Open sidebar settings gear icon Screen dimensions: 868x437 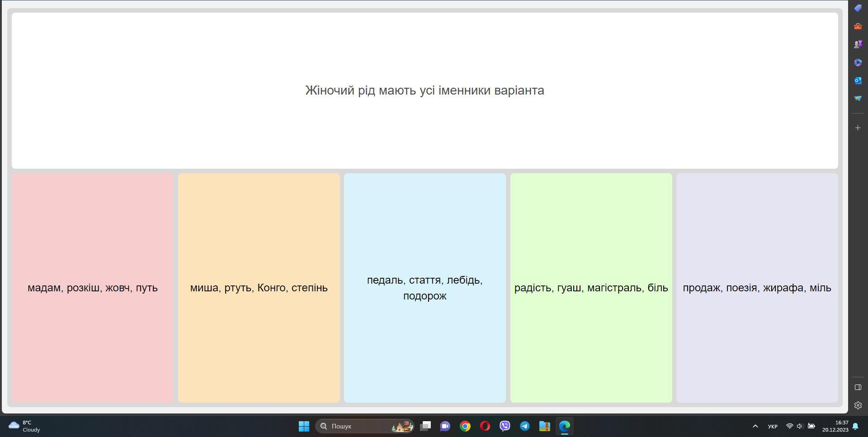point(858,405)
